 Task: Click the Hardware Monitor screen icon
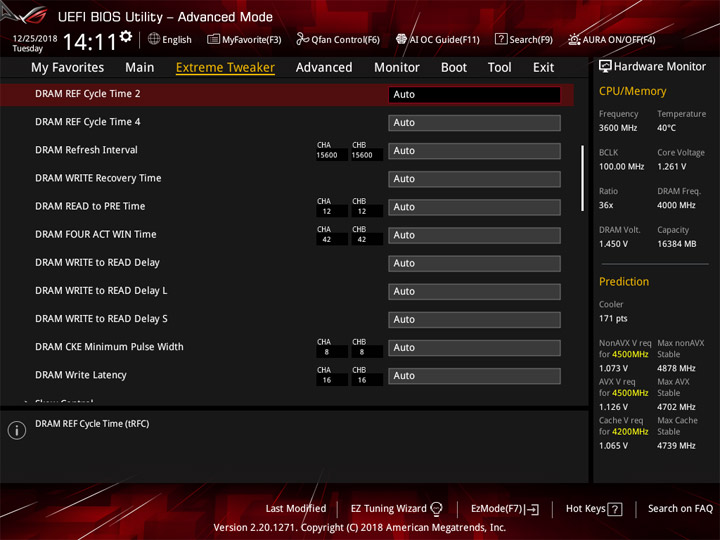(605, 67)
